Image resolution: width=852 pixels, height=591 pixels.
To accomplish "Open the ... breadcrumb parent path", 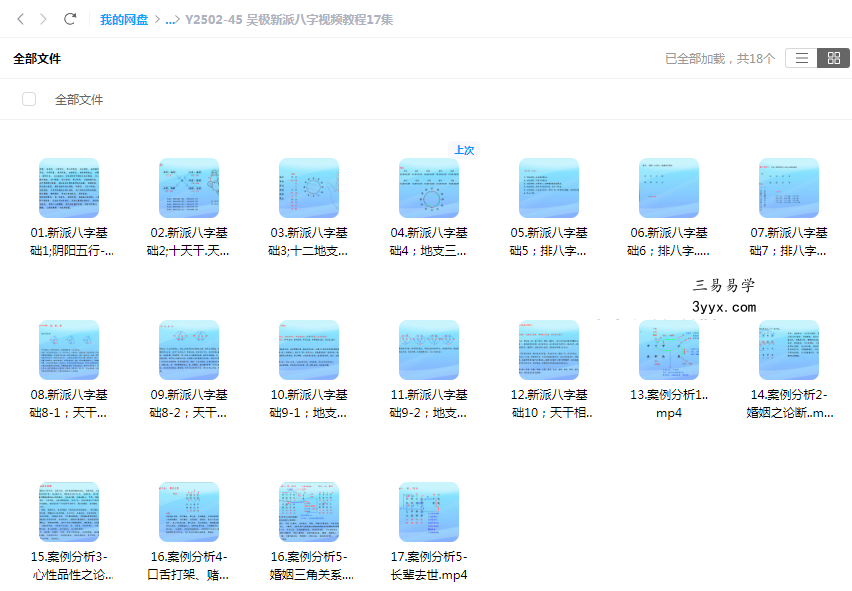I will pos(171,20).
